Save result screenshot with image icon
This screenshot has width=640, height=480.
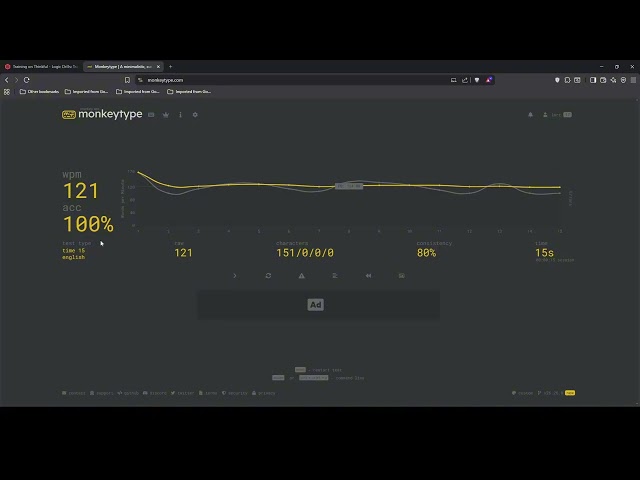coord(402,276)
